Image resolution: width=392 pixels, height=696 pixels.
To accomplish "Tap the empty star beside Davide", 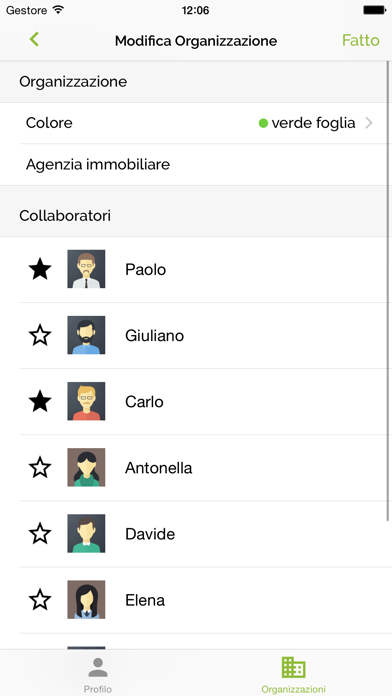I will [40, 534].
